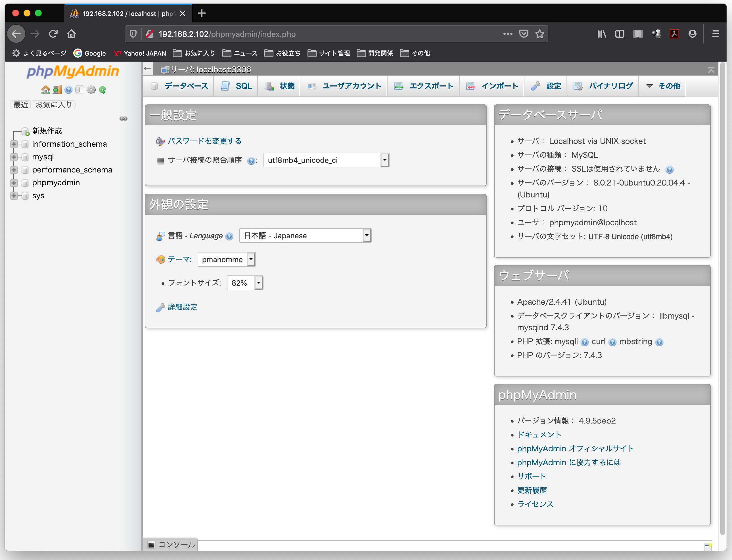Open the ドキュメント link
This screenshot has height=560, width=732.
539,435
